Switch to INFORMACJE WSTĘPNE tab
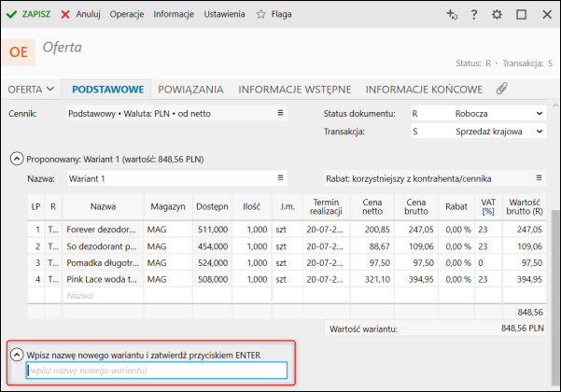Screen dimensions: 561x392 [x=294, y=90]
